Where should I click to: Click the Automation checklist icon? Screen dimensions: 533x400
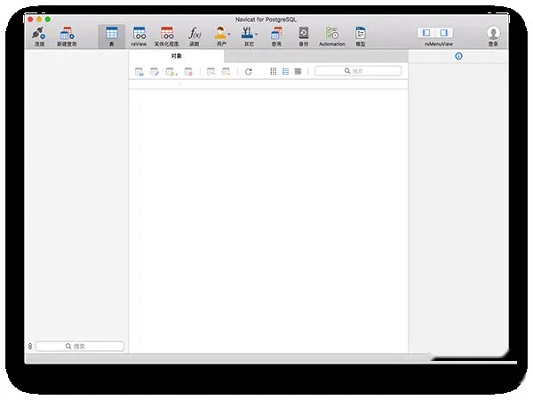[x=332, y=33]
